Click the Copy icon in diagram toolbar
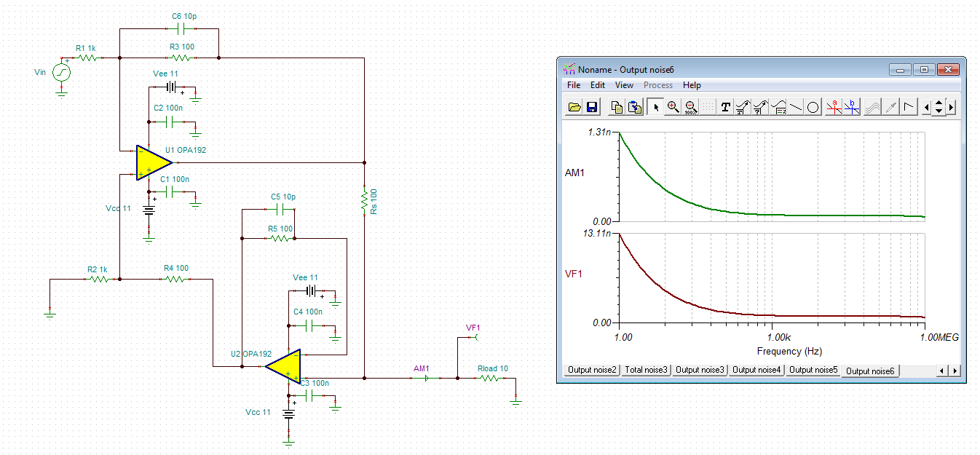This screenshot has width=980, height=455. point(617,107)
